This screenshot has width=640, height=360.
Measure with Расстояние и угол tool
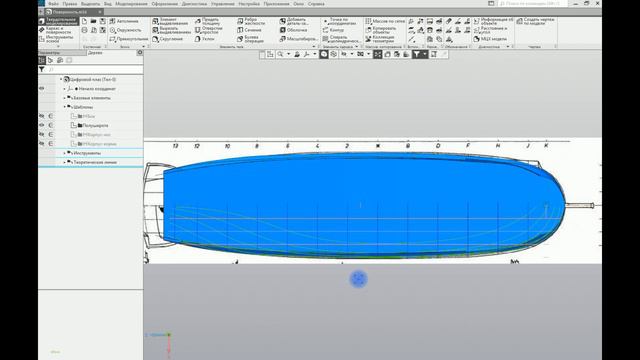[x=490, y=30]
